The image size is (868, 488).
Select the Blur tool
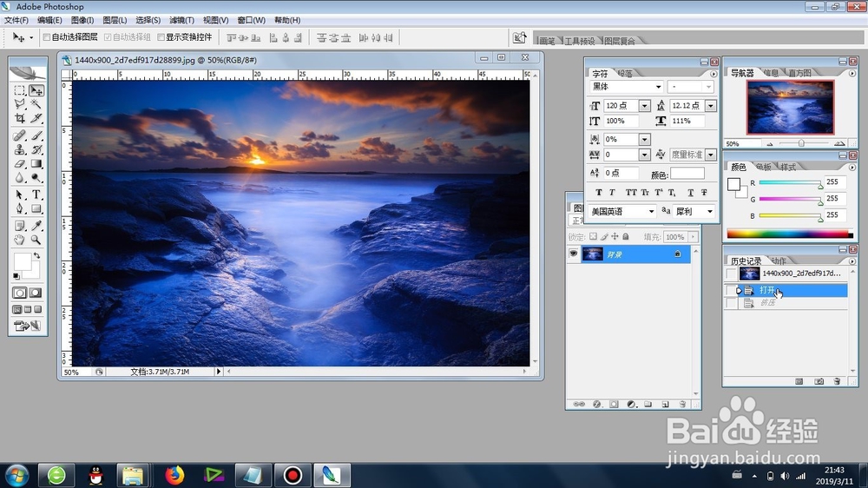coord(20,178)
